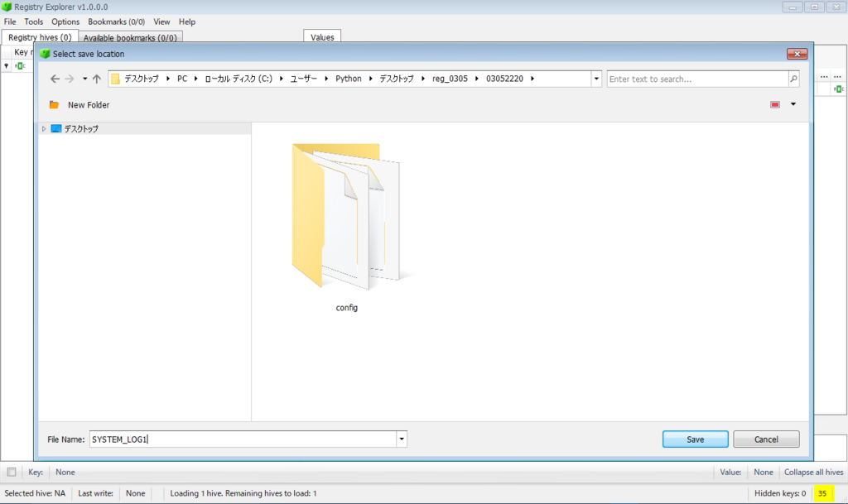Toggle the status bar checkbox near Key
Image resolution: width=848 pixels, height=504 pixels.
pos(12,472)
